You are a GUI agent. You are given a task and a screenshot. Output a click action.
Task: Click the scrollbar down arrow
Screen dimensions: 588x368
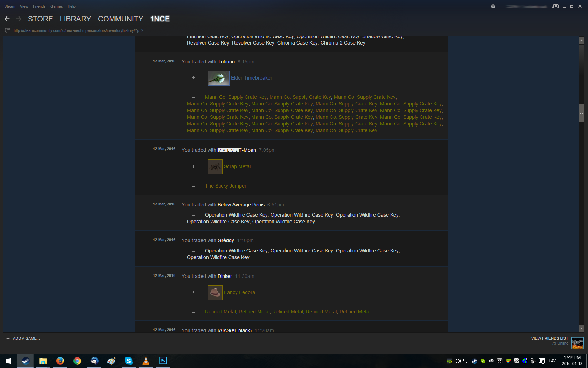click(x=581, y=328)
